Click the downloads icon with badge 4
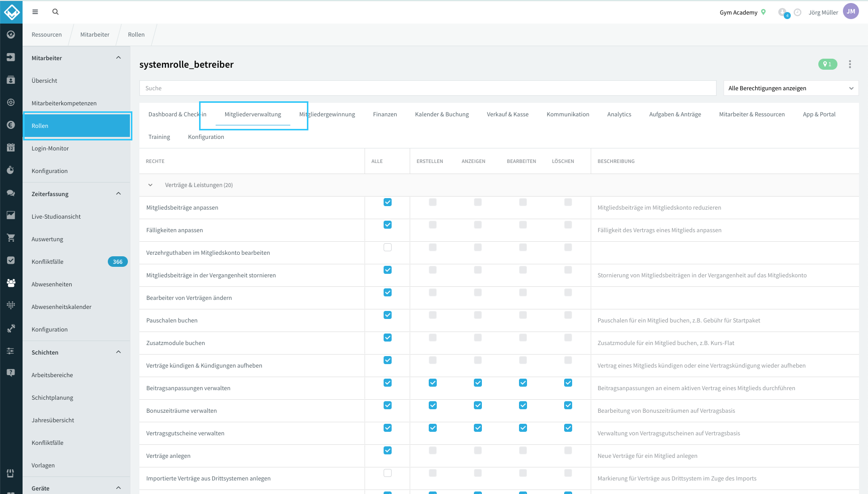 click(x=783, y=13)
